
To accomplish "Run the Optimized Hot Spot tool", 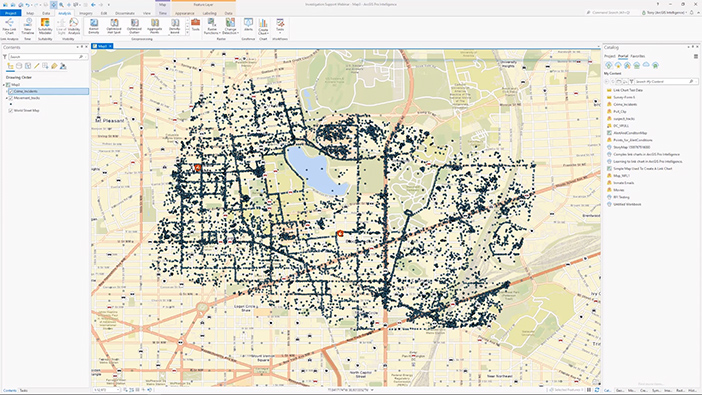I will click(x=114, y=26).
